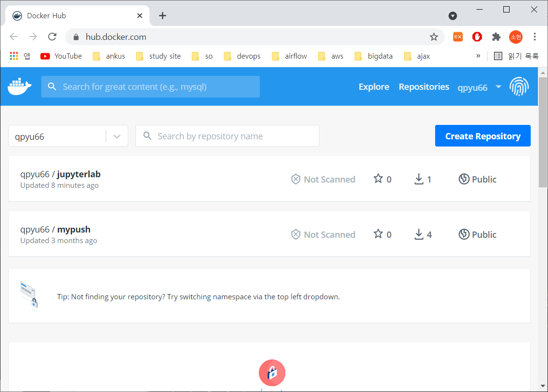Click the mypush star icon
This screenshot has height=392, width=548.
(378, 234)
